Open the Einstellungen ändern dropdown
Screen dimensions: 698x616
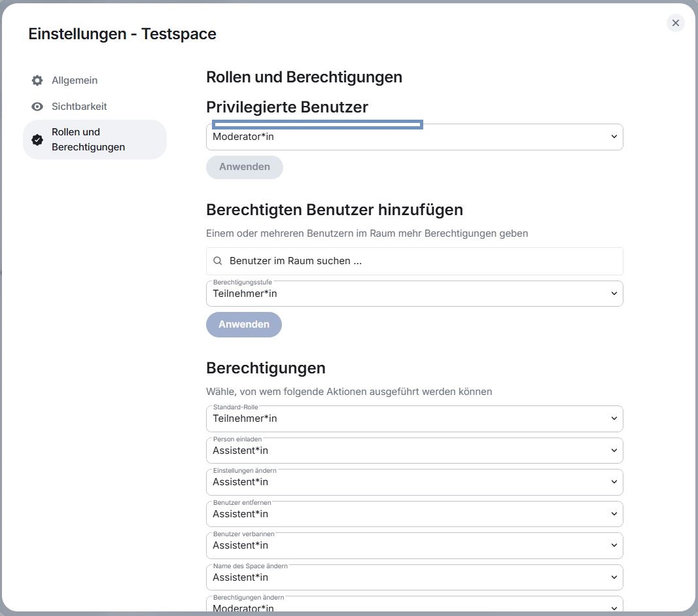click(415, 482)
